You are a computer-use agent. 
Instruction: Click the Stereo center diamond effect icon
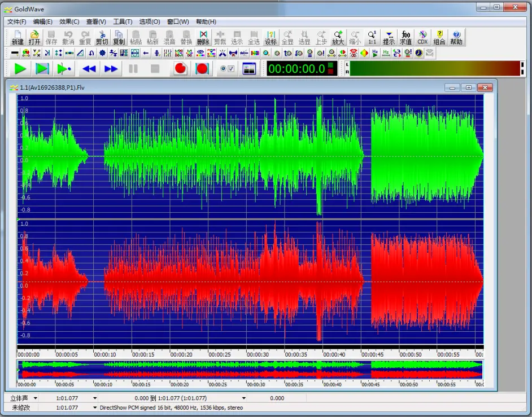tap(364, 53)
